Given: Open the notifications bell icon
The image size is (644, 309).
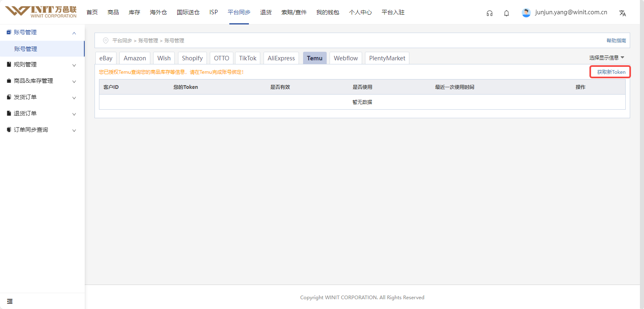Looking at the screenshot, I should (506, 13).
